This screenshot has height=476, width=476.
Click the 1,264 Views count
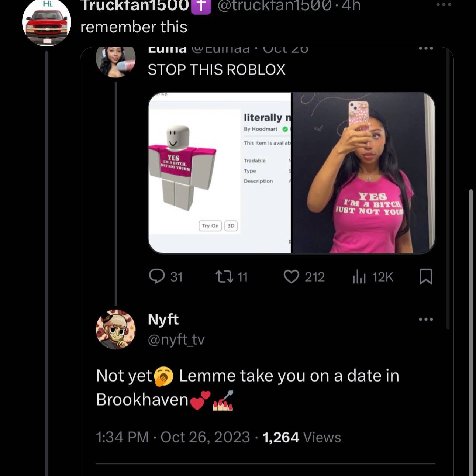coord(301,437)
